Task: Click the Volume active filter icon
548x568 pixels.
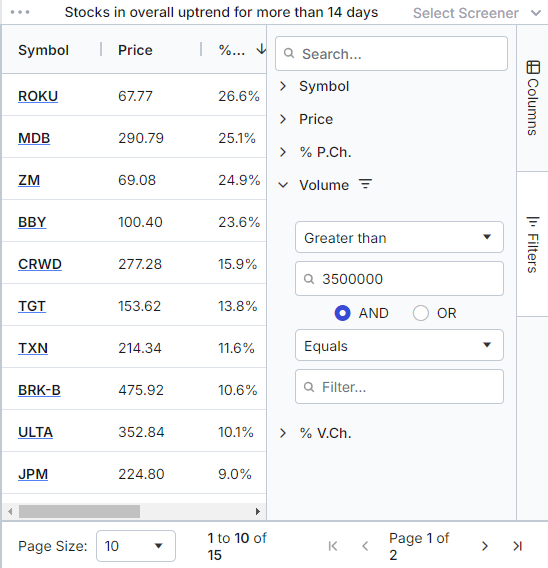Action: [365, 184]
